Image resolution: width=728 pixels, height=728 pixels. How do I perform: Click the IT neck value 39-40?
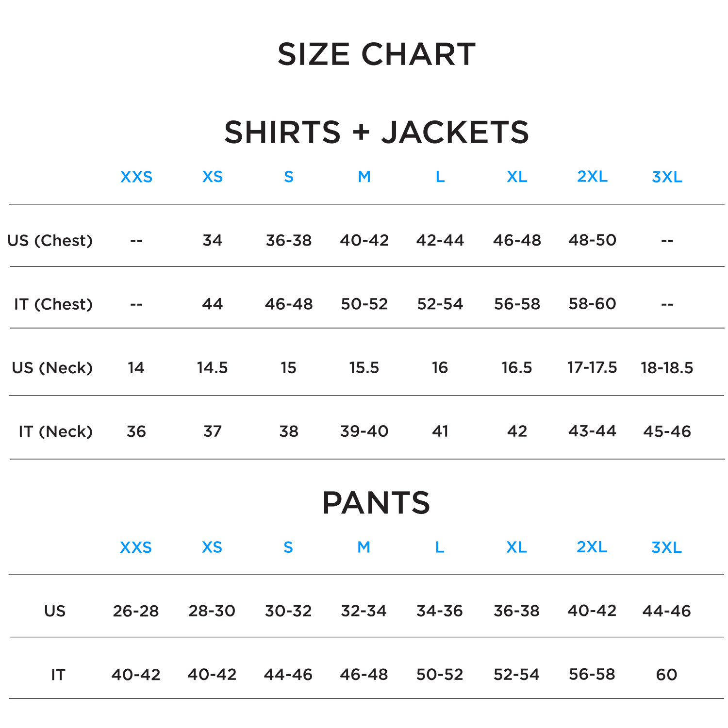tap(364, 431)
